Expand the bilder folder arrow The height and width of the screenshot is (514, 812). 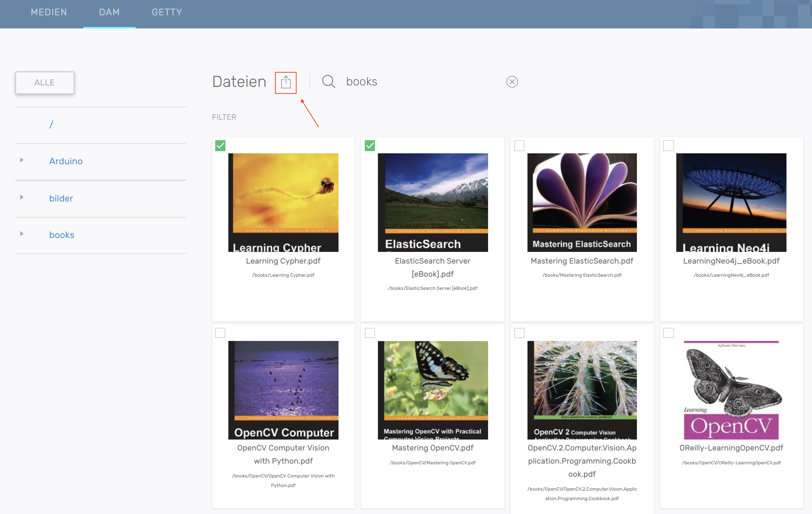22,197
